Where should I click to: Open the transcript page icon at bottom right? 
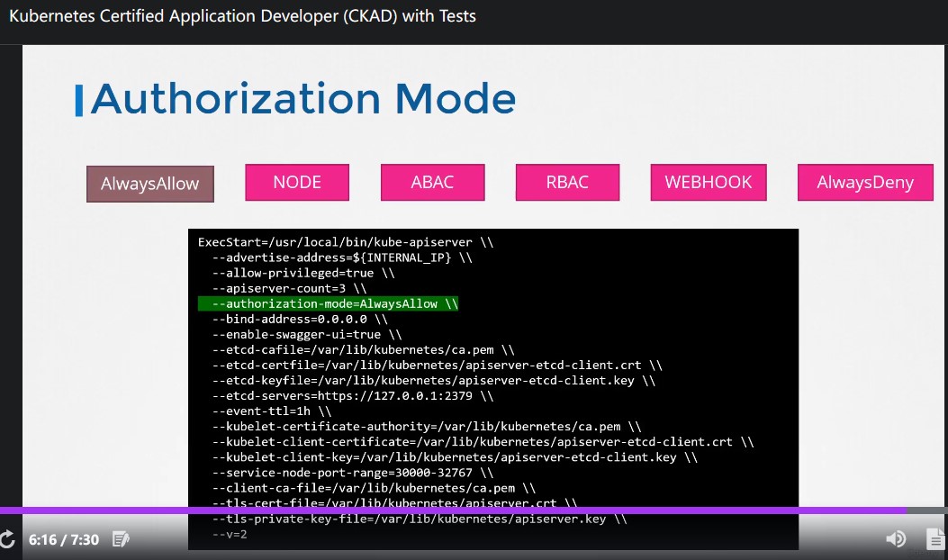pyautogui.click(x=935, y=538)
